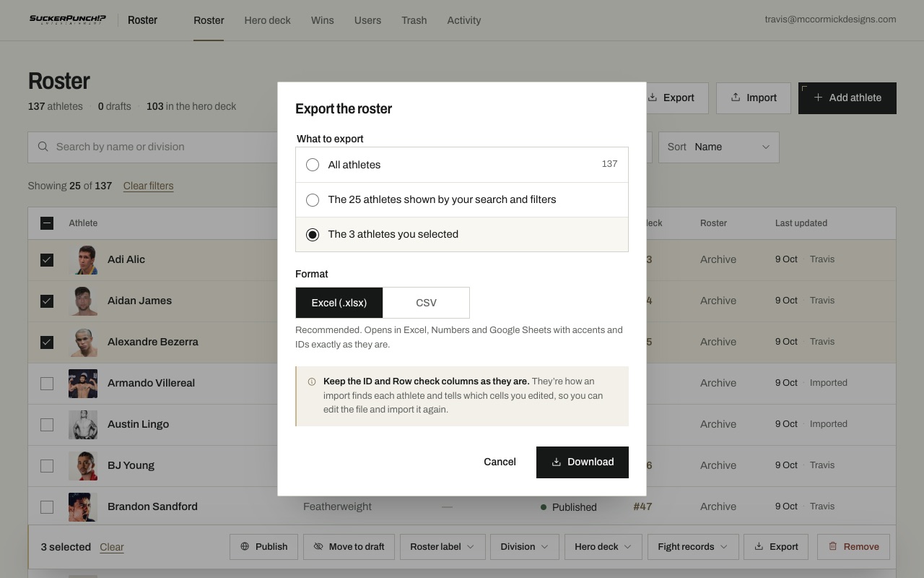Open the SuckerPunch logo home link
Viewport: 924px width, 578px height.
coord(68,20)
